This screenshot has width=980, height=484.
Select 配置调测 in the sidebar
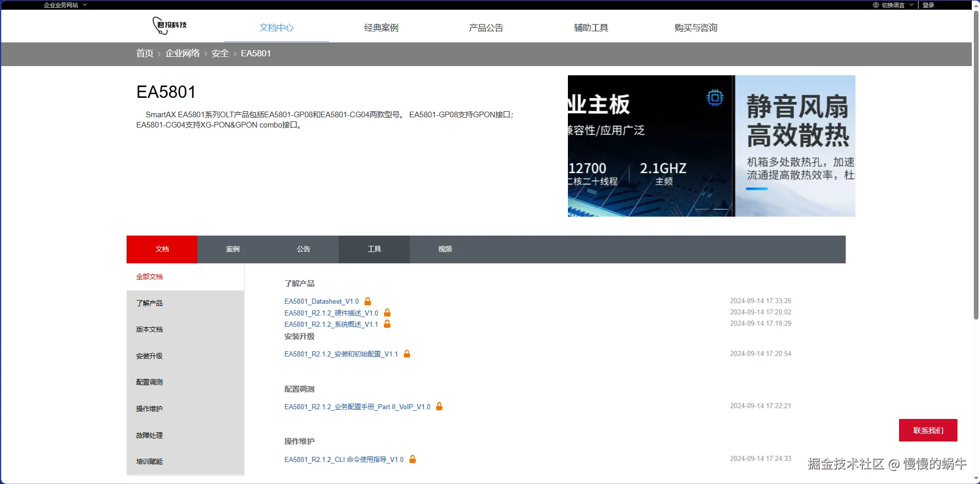click(x=186, y=382)
